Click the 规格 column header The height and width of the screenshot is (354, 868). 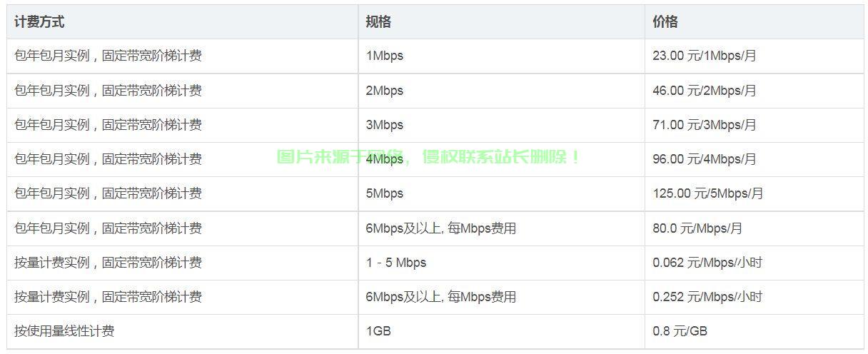coord(378,22)
